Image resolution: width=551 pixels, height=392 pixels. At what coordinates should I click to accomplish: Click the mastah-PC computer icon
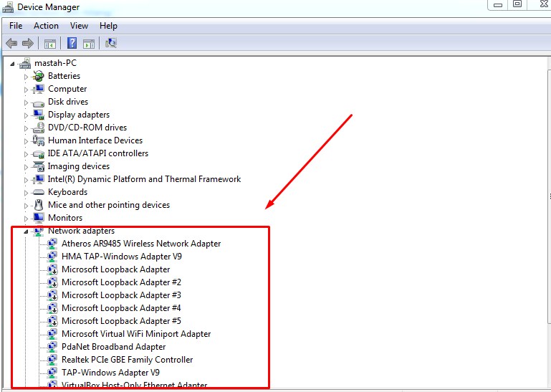(25, 63)
